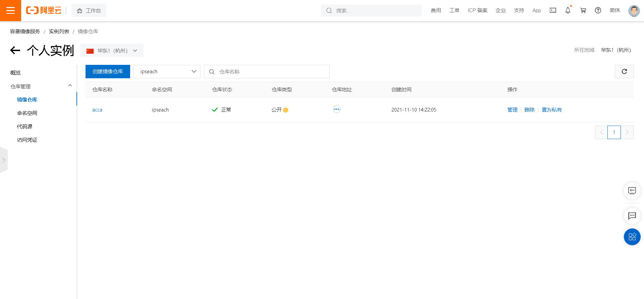Viewport: 644px width, 299px height.
Task: Show the repository address options for acca
Action: tap(337, 110)
